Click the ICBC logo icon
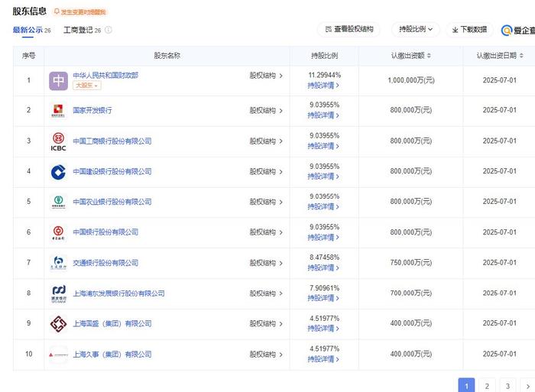535x392 pixels. click(x=58, y=141)
